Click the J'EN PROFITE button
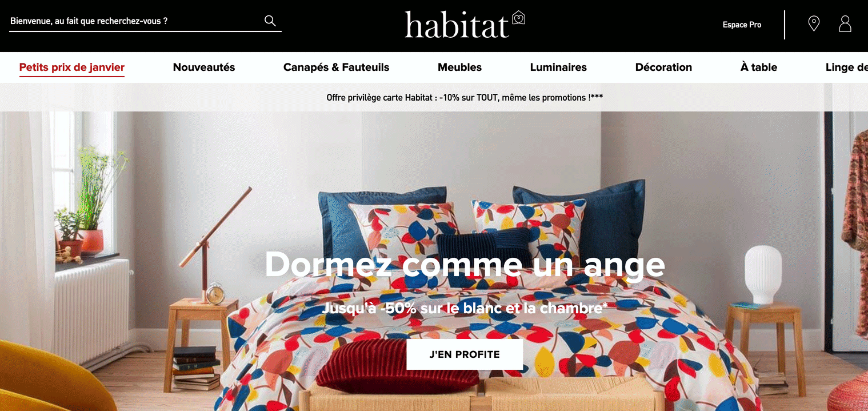 [465, 354]
